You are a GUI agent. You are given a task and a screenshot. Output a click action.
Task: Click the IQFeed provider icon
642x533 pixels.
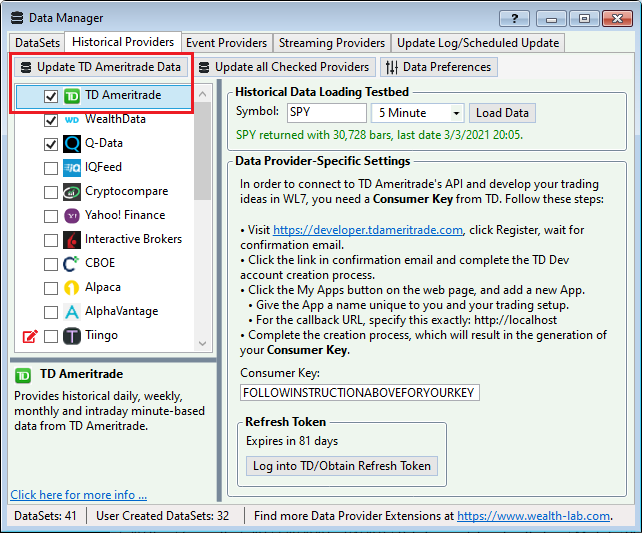[72, 168]
